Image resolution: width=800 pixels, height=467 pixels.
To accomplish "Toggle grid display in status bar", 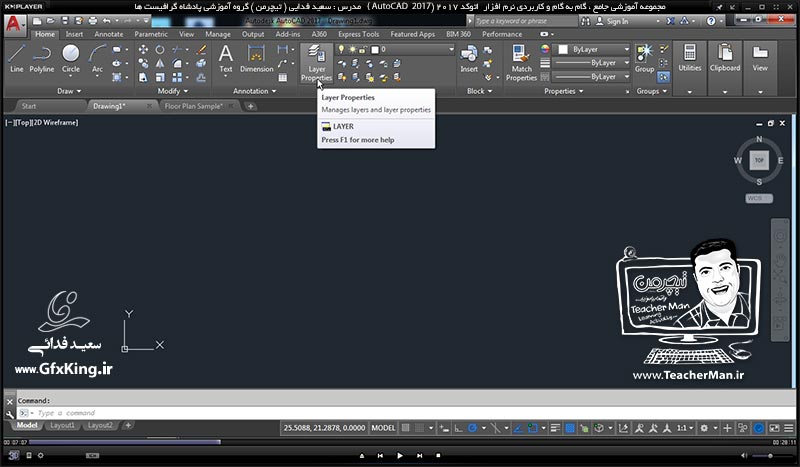I will pyautogui.click(x=405, y=428).
